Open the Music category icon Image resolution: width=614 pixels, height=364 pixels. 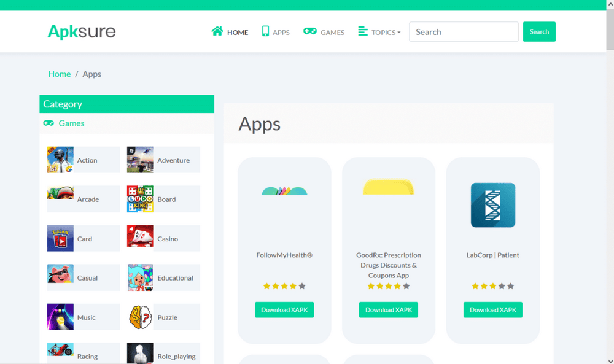[60, 317]
